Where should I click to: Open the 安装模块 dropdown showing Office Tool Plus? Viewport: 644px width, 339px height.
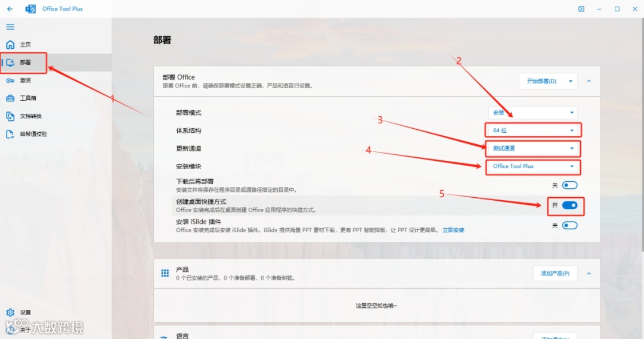(532, 166)
